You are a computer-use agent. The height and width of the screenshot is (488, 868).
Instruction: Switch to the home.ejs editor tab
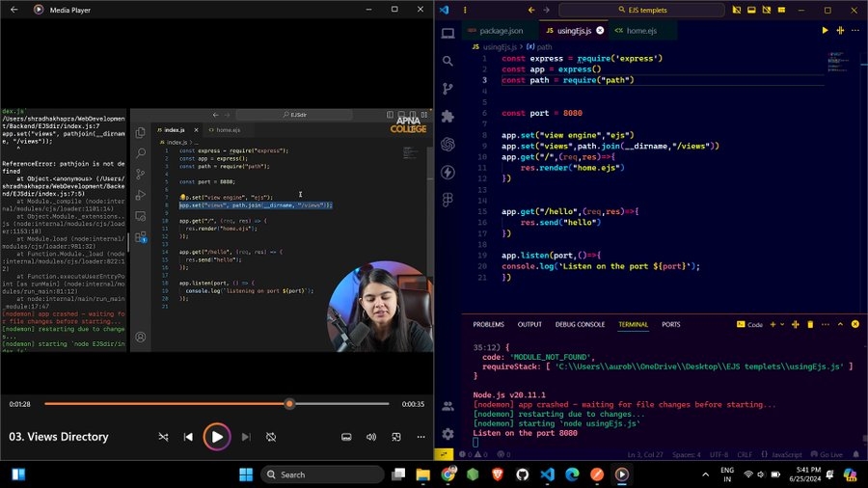pos(642,31)
